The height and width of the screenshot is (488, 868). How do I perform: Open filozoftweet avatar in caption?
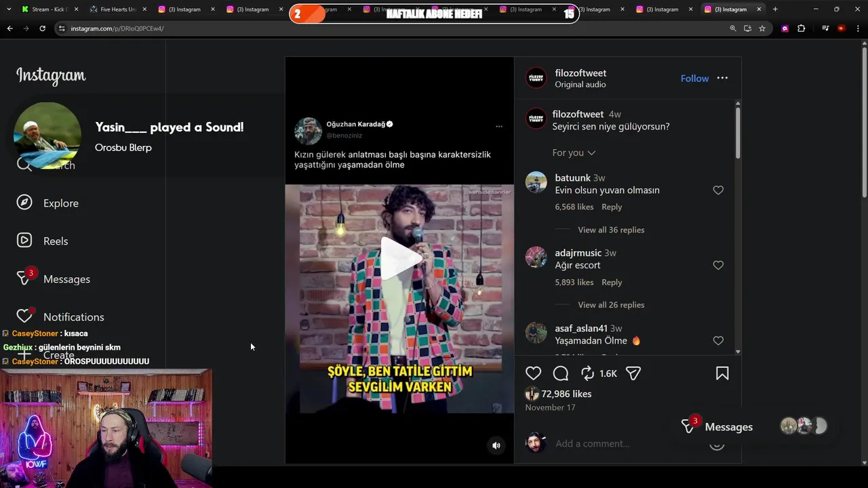pos(536,119)
